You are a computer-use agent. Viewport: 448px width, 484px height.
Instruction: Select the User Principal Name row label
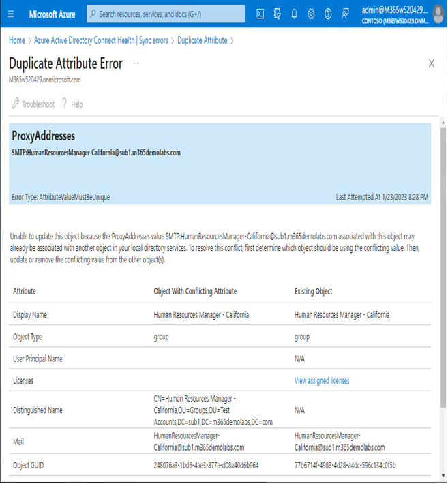click(38, 359)
